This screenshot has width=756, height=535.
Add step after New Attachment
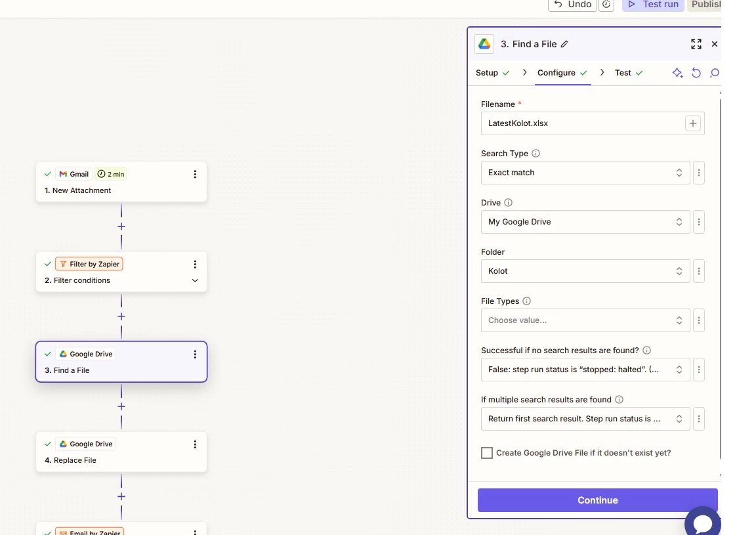tap(121, 226)
